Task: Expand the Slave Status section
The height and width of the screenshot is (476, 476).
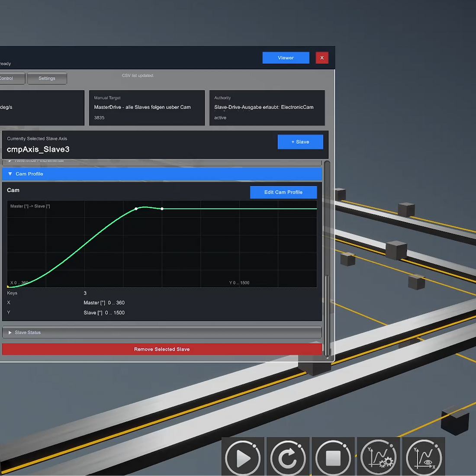Action: [162, 332]
